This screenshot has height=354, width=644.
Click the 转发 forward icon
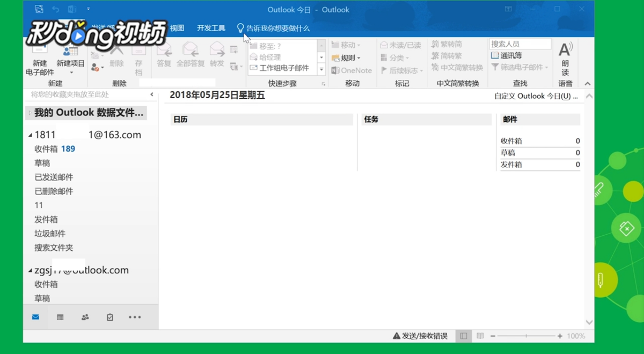coord(217,55)
